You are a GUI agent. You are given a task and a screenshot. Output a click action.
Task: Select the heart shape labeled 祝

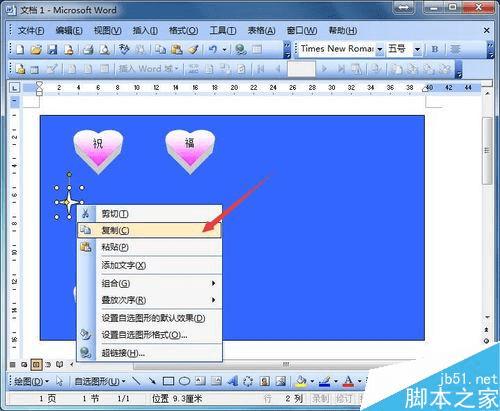98,152
